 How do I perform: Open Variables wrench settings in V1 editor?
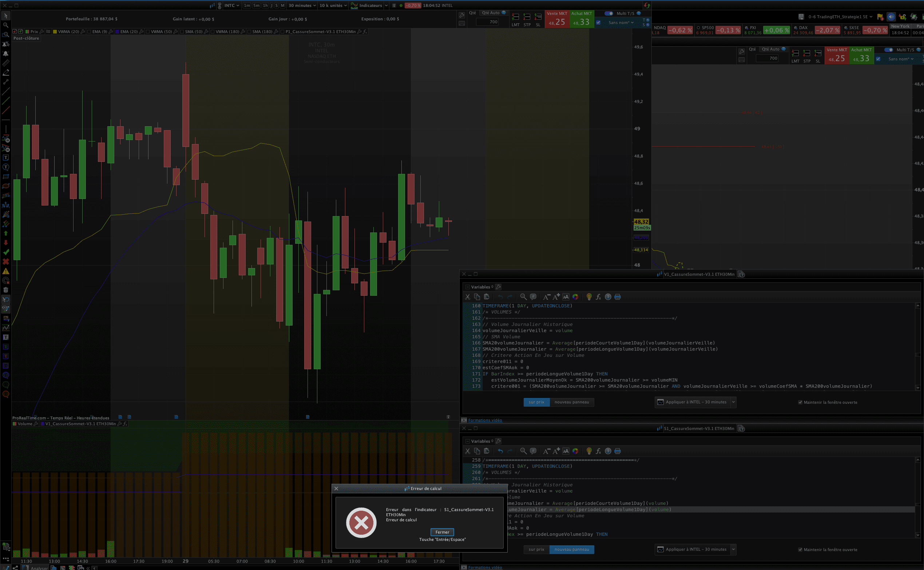[498, 287]
